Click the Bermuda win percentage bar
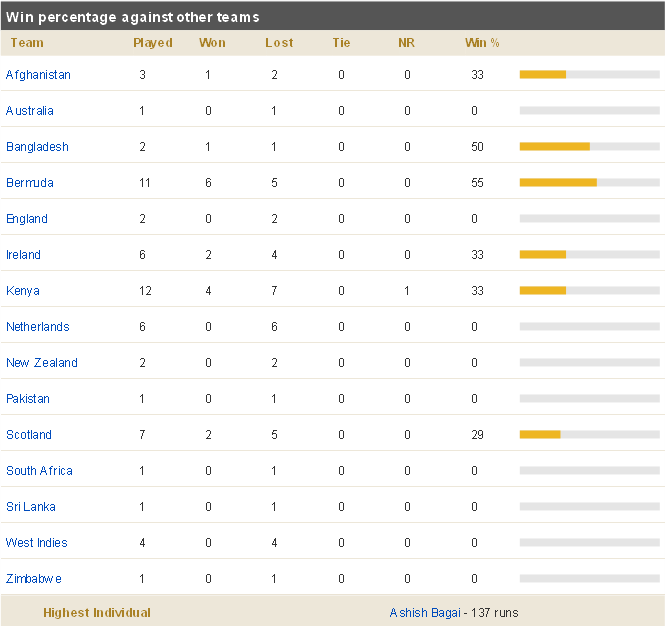This screenshot has height=626, width=665. [x=590, y=183]
